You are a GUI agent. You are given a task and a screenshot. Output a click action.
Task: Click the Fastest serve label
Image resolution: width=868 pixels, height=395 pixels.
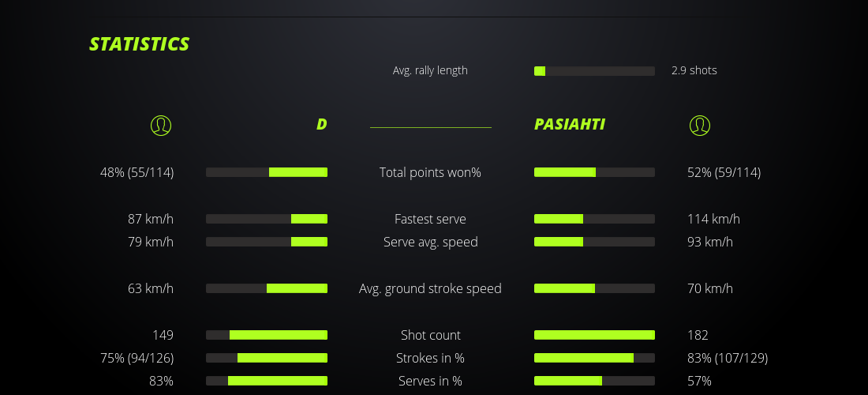[x=430, y=219]
